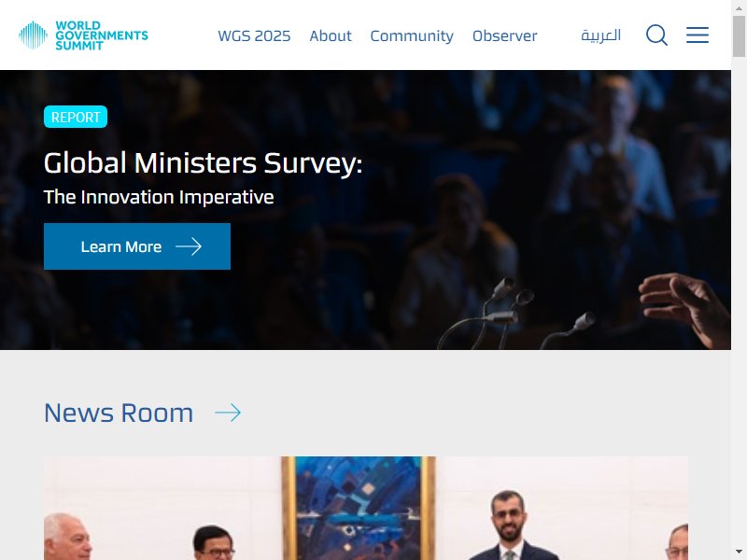Expand the Observer navigation menu
This screenshot has width=747, height=560.
504,35
